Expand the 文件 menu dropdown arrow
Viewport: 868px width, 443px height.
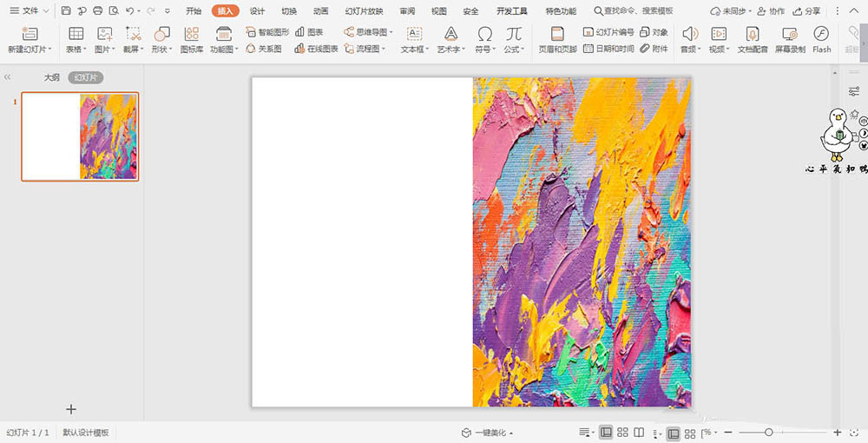coord(46,11)
